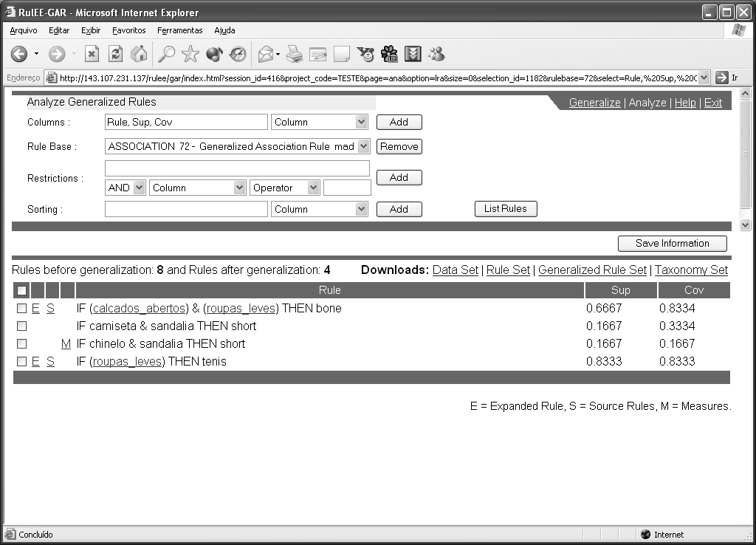Viewport: 756px width, 545px height.
Task: Refresh the page with the toolbar icon
Action: pos(115,54)
